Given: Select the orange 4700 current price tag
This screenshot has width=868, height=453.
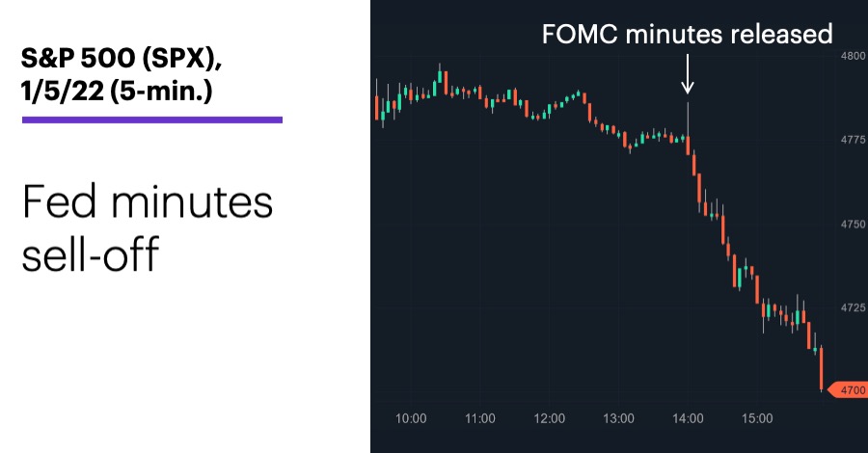Looking at the screenshot, I should [x=847, y=390].
